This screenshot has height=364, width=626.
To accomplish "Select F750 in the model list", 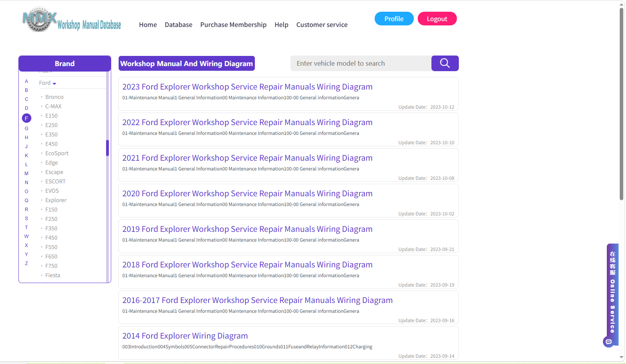I will (x=51, y=266).
